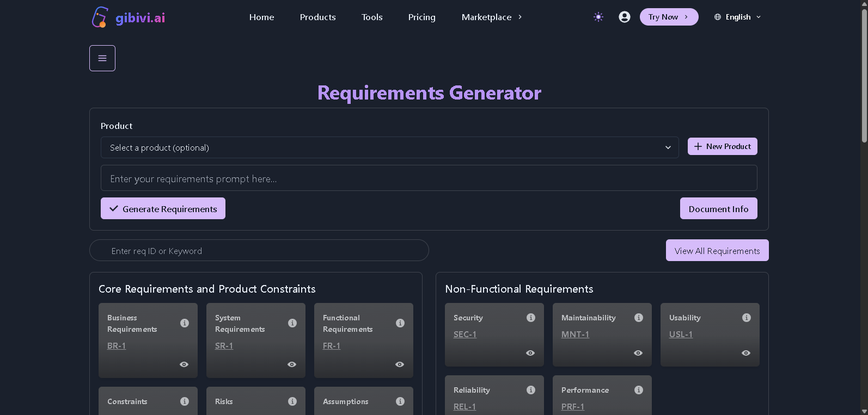Toggle the light/dark theme sun icon
The width and height of the screenshot is (868, 415).
coord(598,17)
